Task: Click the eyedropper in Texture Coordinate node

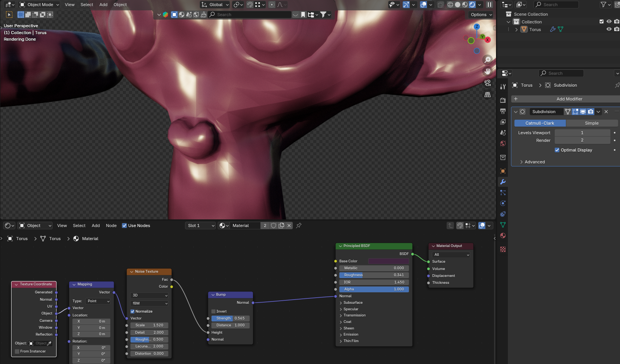Action: pyautogui.click(x=49, y=343)
